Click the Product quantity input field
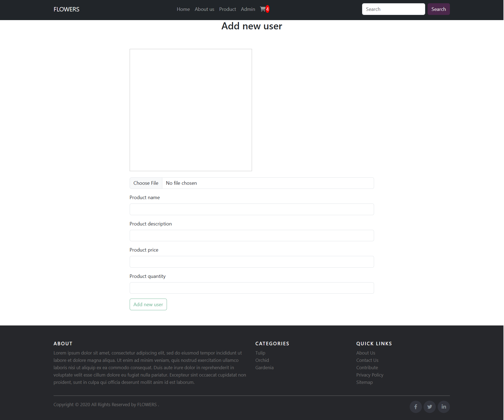504x420 pixels. pos(251,288)
